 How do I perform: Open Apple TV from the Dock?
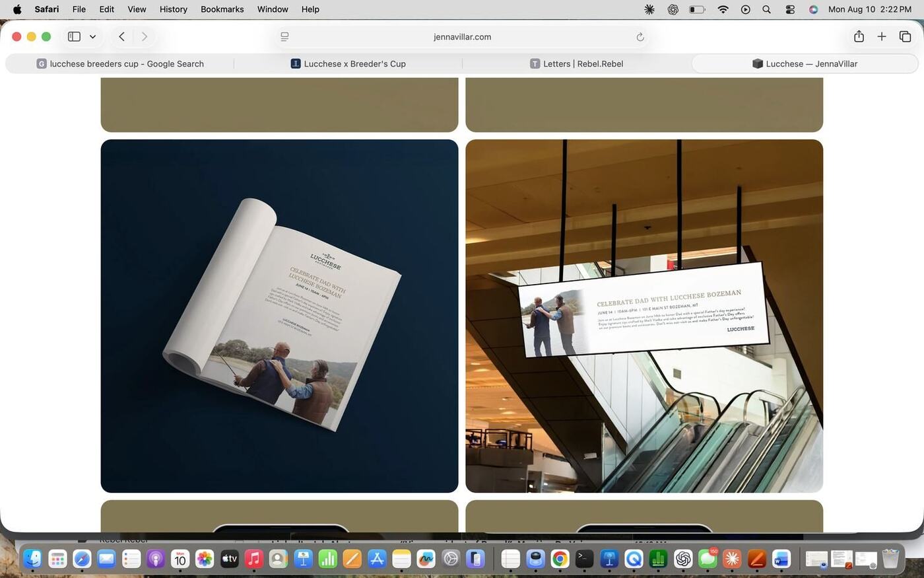click(229, 560)
